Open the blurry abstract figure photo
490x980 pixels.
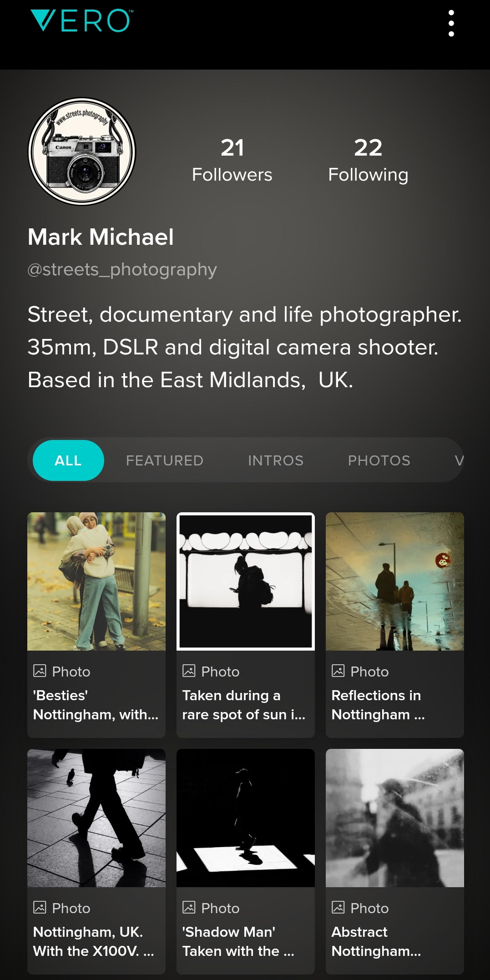point(395,818)
